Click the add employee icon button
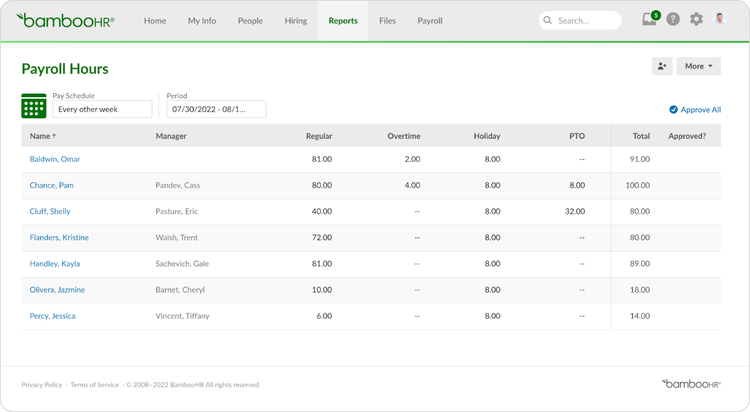750x412 pixels. tap(662, 66)
